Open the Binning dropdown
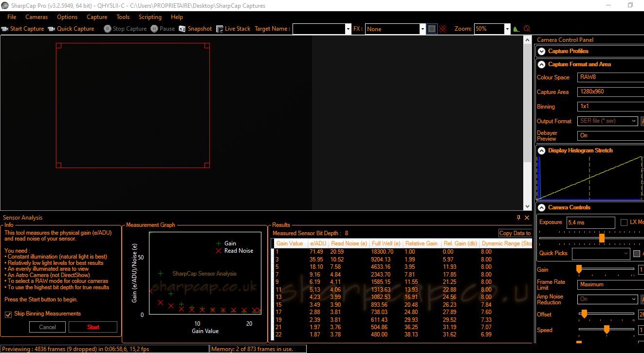 click(610, 106)
